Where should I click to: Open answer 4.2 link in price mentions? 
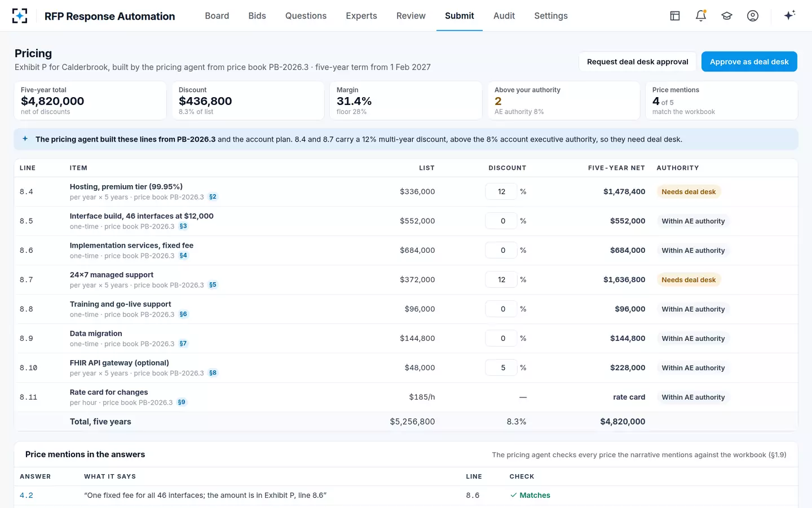point(27,495)
